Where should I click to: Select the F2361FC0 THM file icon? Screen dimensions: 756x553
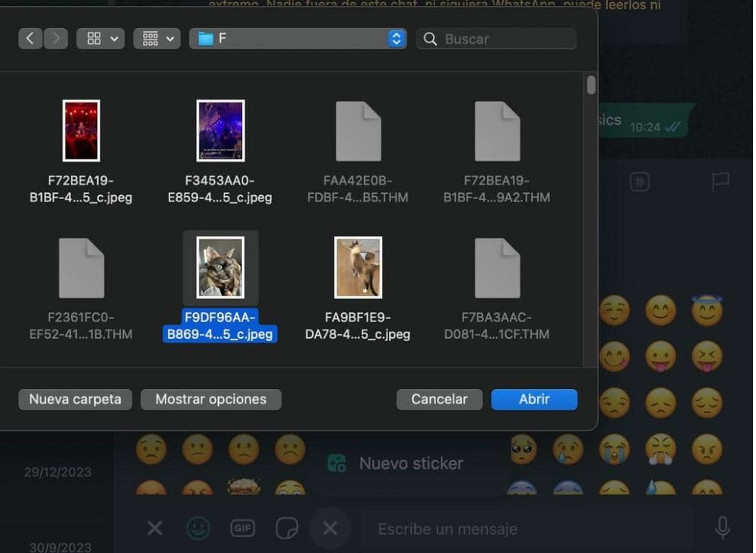(81, 268)
